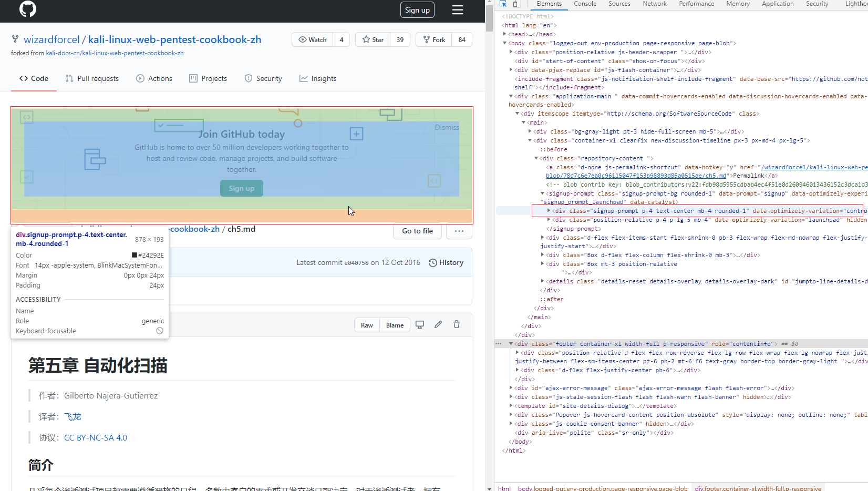The width and height of the screenshot is (868, 491).
Task: Click the ellipsis beside the footer node
Action: [499, 344]
